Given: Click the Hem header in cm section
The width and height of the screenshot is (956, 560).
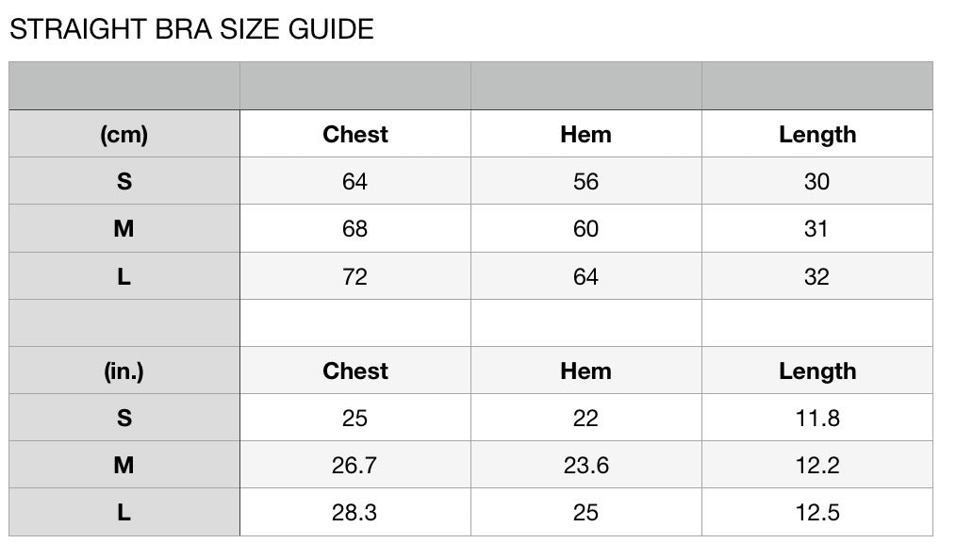Looking at the screenshot, I should tap(585, 134).
